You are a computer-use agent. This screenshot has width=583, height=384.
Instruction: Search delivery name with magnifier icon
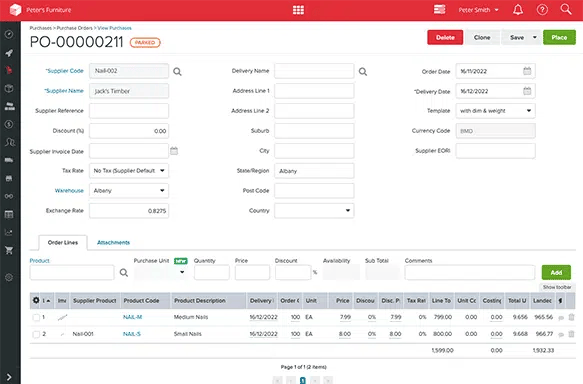coord(363,71)
